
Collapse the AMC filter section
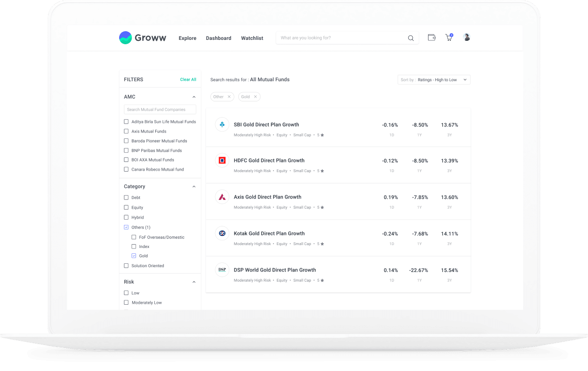194,97
